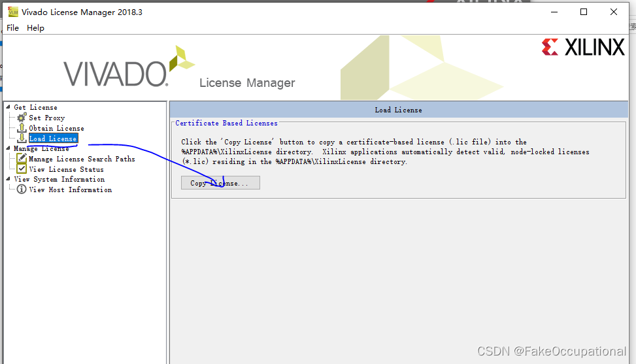
Task: Select the Get License category label
Action: (x=36, y=107)
